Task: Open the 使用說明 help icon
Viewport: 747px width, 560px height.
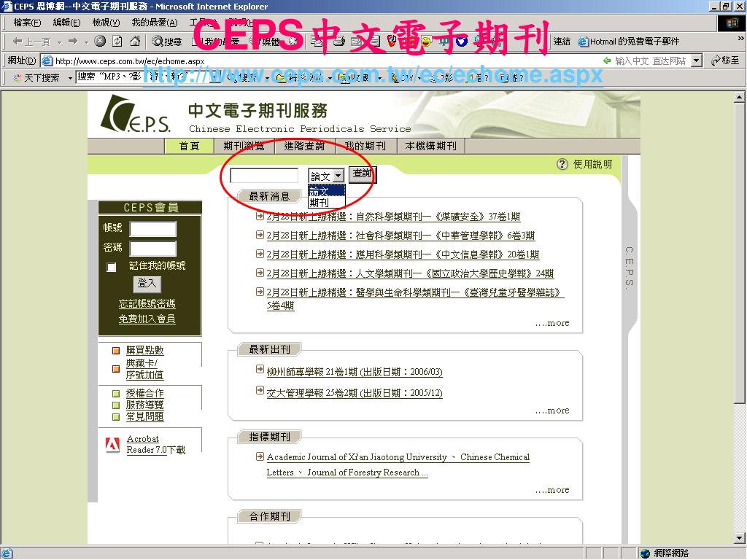Action: tap(562, 164)
